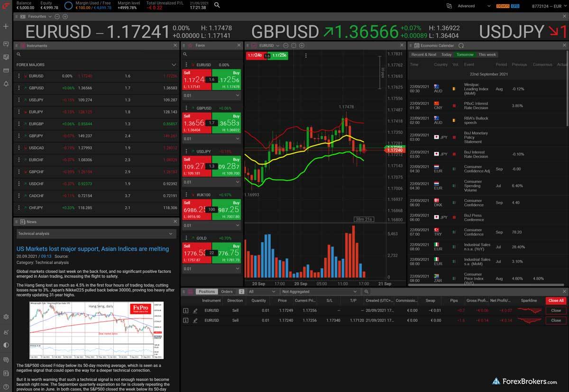Open the US Markets lost major support headline
Image resolution: width=569 pixels, height=392 pixels.
[x=93, y=249]
